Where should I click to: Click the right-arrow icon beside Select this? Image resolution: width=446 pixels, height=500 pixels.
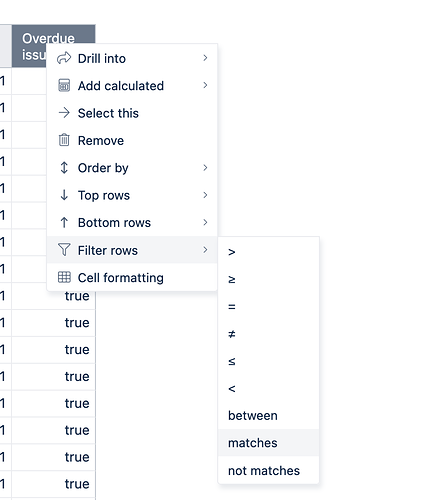(64, 113)
